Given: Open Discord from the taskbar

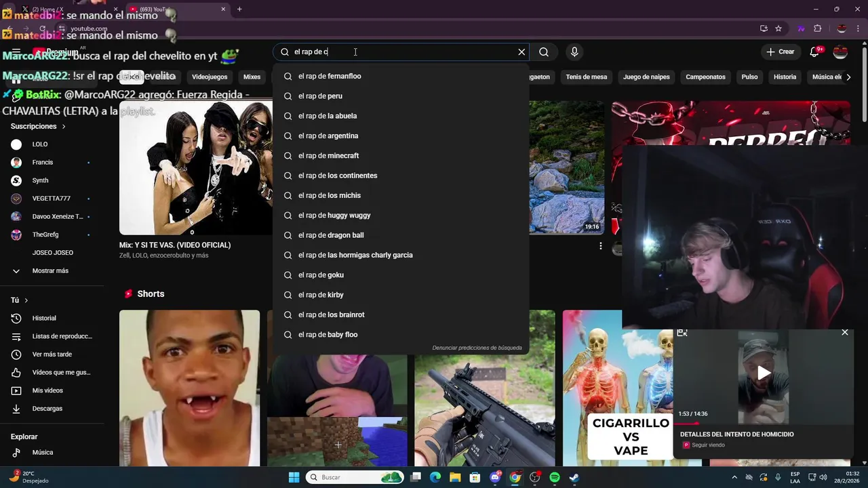Looking at the screenshot, I should [x=495, y=477].
